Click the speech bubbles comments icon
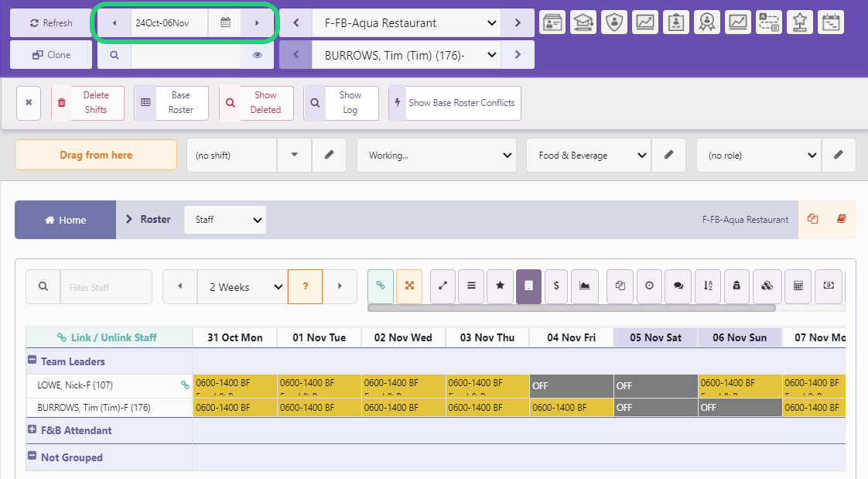 tap(678, 286)
